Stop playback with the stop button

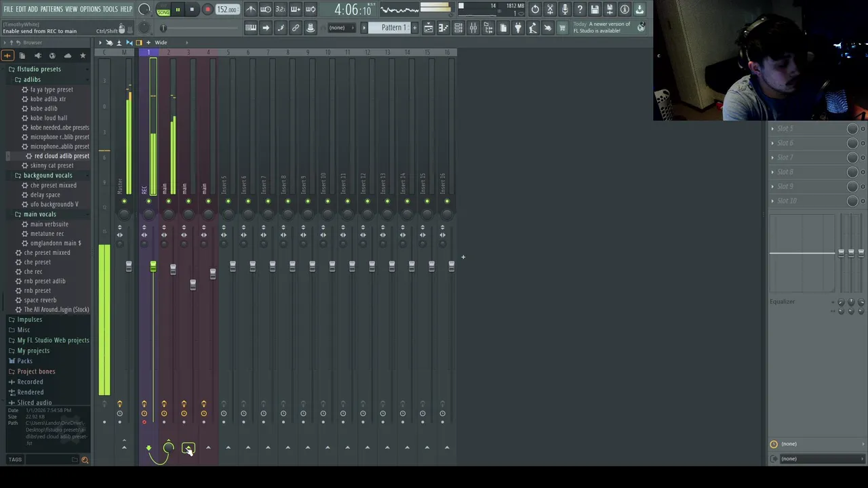[192, 9]
